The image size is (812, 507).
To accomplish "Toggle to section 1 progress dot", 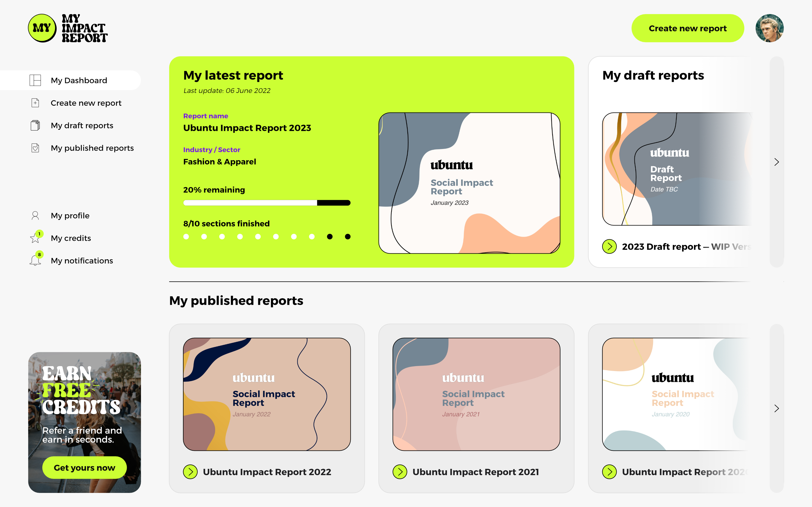I will (186, 237).
